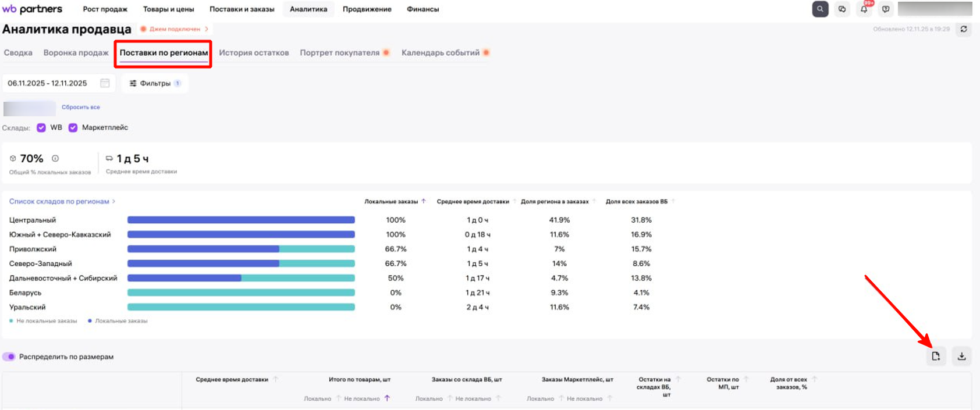Open Товары и цены menu
Viewport: 980px width, 410px height.
coord(168,9)
